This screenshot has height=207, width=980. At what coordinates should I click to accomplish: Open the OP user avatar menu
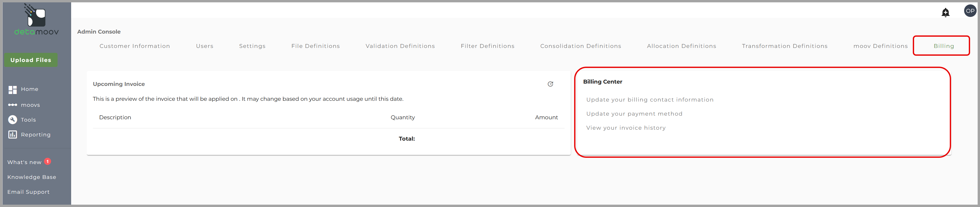970,11
